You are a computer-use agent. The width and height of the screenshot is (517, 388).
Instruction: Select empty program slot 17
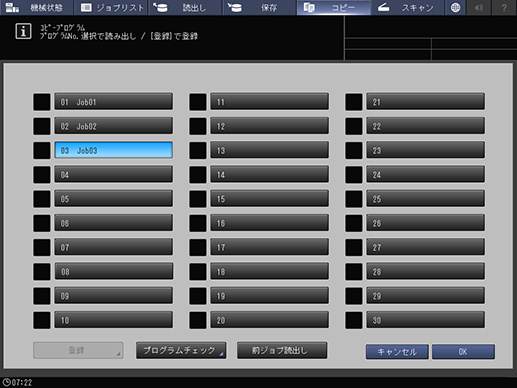269,247
